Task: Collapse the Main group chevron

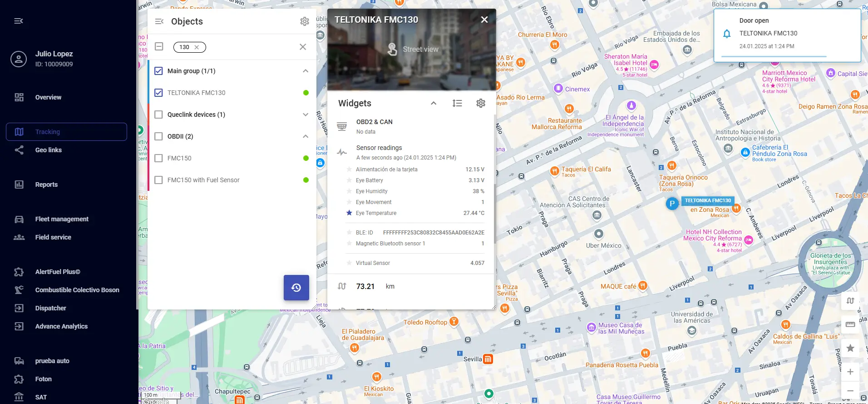Action: pos(306,71)
